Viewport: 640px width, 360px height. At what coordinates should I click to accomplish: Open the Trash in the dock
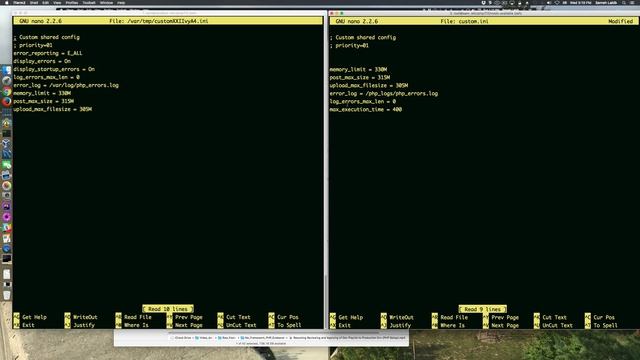click(x=7, y=295)
